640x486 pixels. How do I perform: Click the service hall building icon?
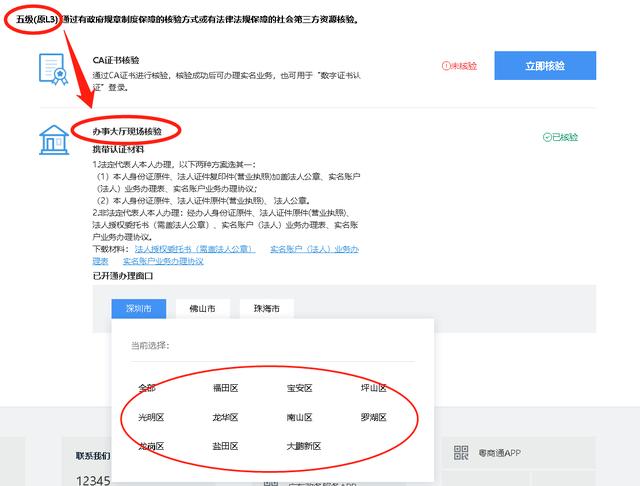point(54,140)
